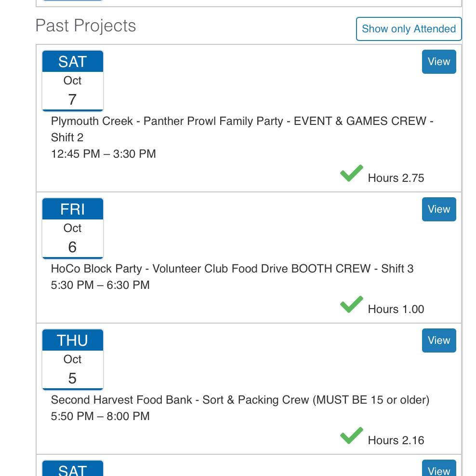View the Second Harvest Food Bank project
This screenshot has width=476, height=476.
pos(438,340)
